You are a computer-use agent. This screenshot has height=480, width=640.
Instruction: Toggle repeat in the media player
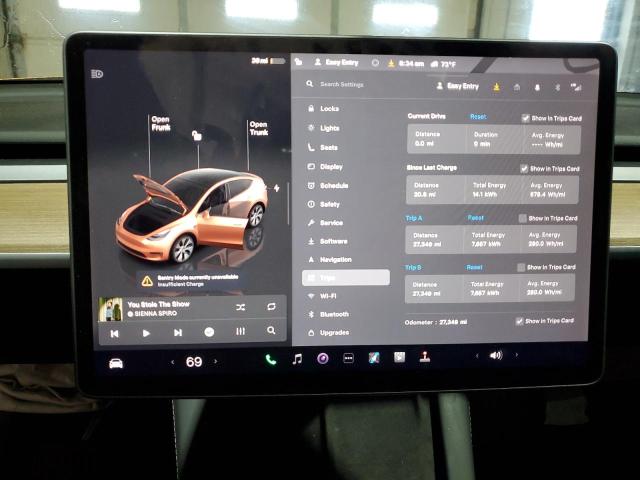(271, 307)
